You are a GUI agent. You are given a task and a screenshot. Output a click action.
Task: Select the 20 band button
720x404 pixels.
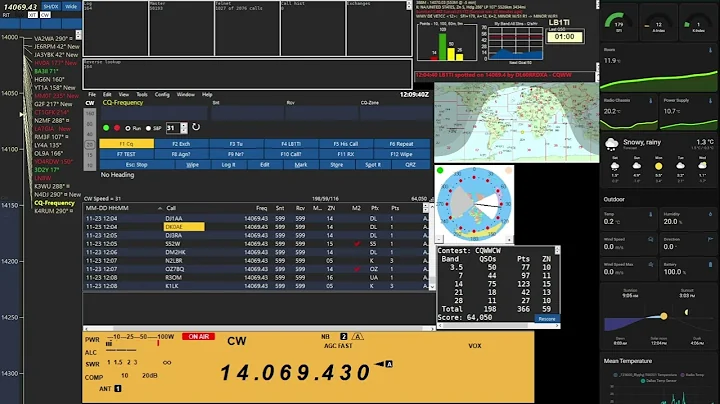tap(90, 145)
